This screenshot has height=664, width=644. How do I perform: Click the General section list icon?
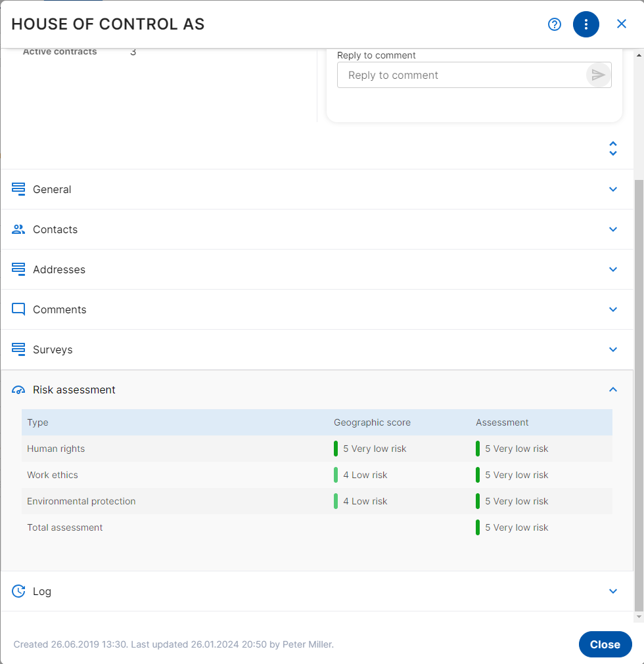(18, 189)
